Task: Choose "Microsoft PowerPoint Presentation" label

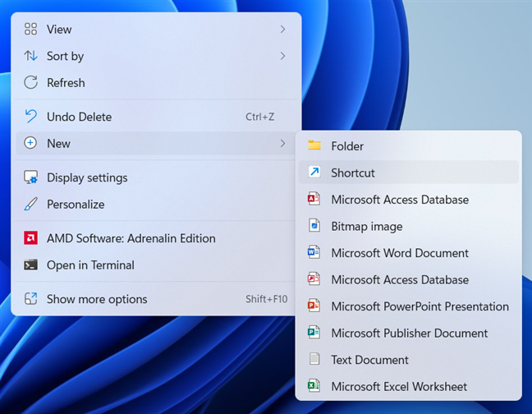Action: (x=420, y=306)
